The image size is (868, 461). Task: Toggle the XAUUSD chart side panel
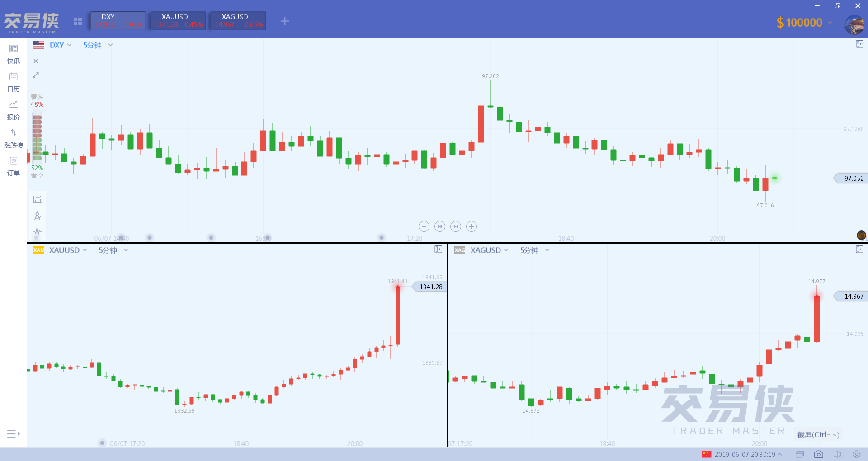click(439, 249)
